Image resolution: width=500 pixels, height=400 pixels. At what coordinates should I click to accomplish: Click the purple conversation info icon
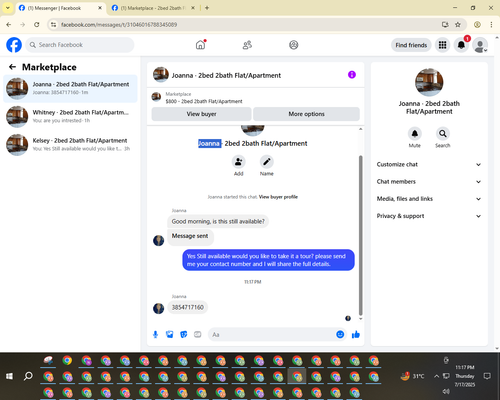coord(352,75)
